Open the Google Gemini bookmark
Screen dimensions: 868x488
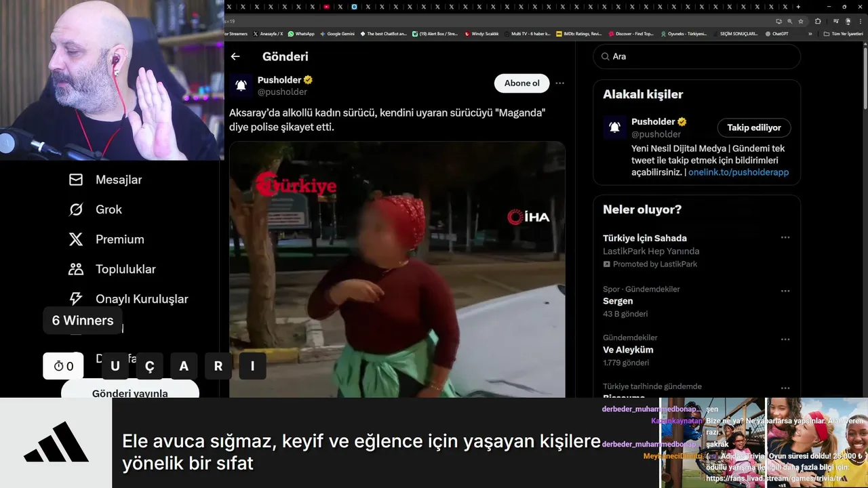tap(337, 33)
